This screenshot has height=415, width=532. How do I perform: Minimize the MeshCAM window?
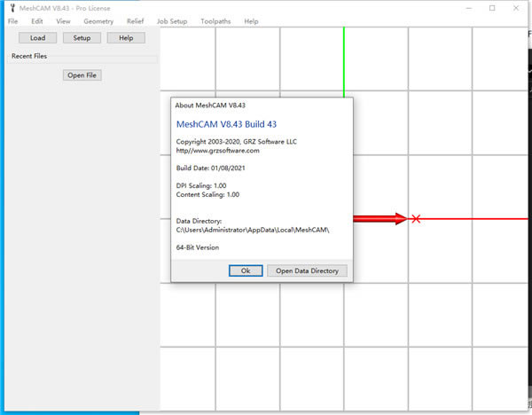click(x=469, y=8)
